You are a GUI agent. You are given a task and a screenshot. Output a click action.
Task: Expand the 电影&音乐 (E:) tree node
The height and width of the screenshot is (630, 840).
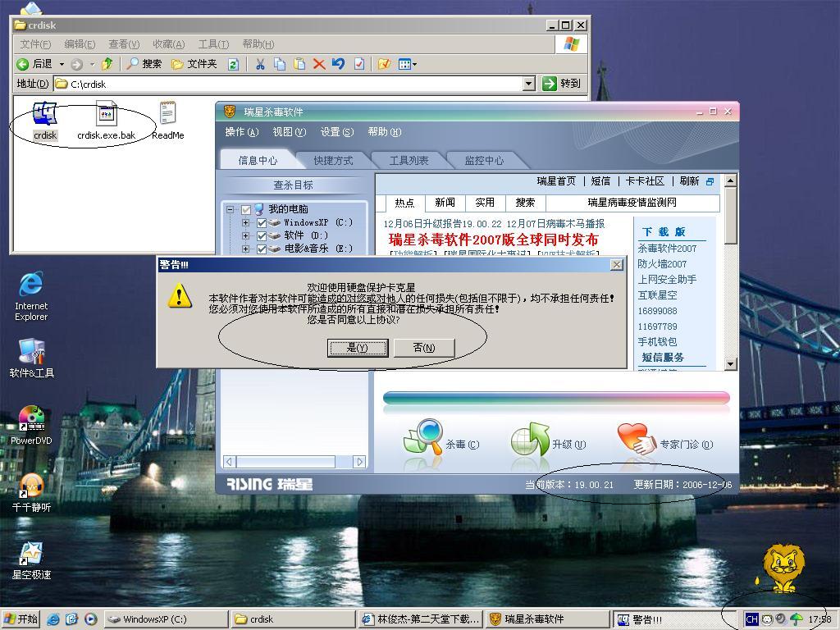click(245, 249)
